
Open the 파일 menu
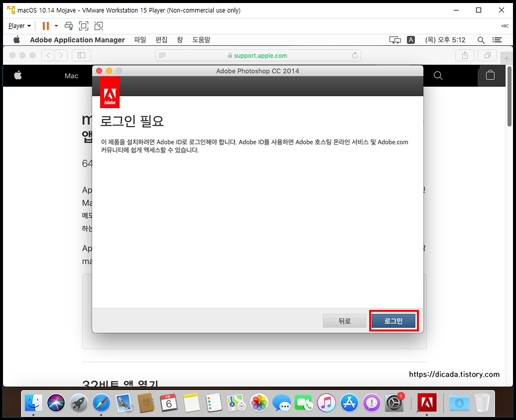pos(140,40)
